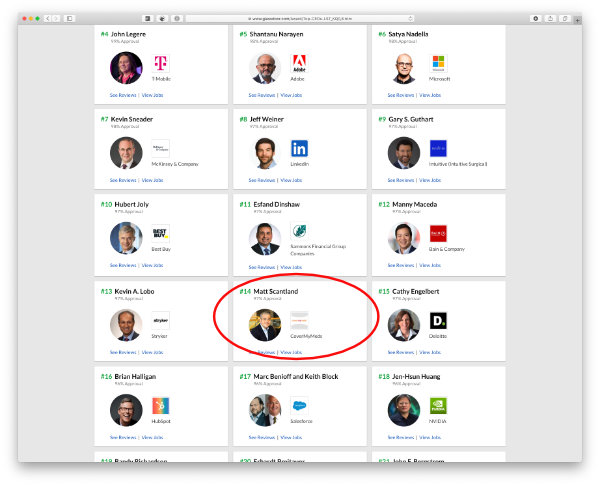Click the Deloitte logo icon
Viewport: 600px width, 486px height.
point(438,321)
